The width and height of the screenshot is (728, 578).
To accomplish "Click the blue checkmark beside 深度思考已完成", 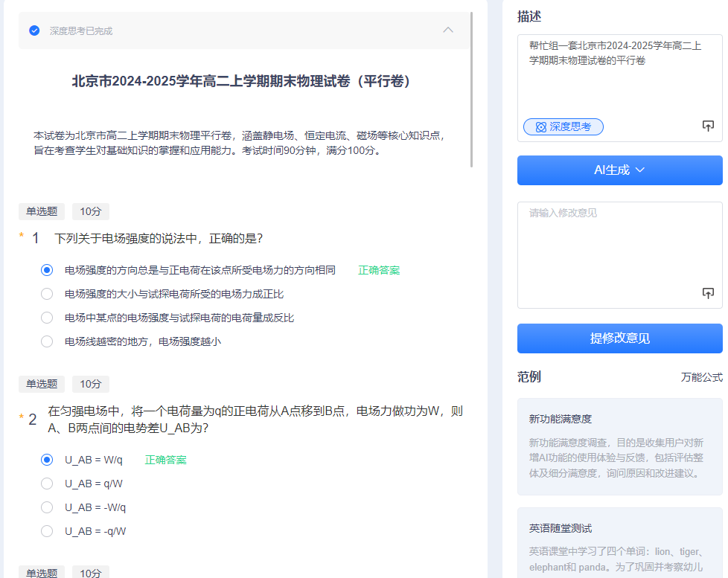I will [x=33, y=30].
